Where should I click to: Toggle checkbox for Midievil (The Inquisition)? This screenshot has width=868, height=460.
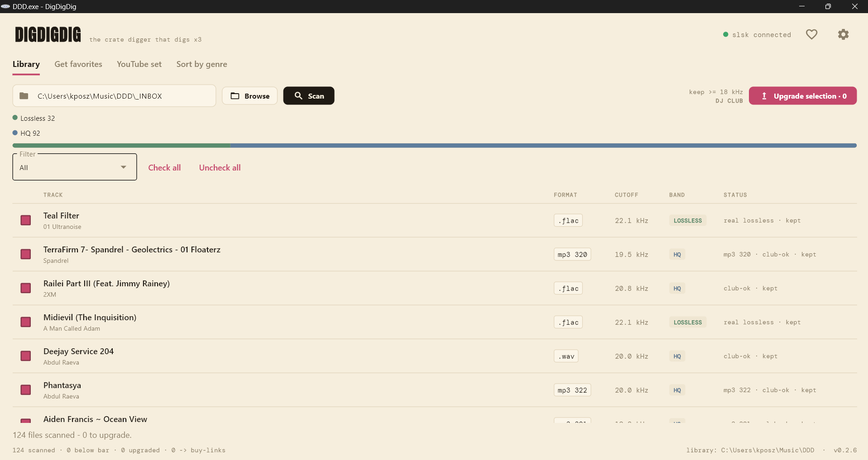26,322
